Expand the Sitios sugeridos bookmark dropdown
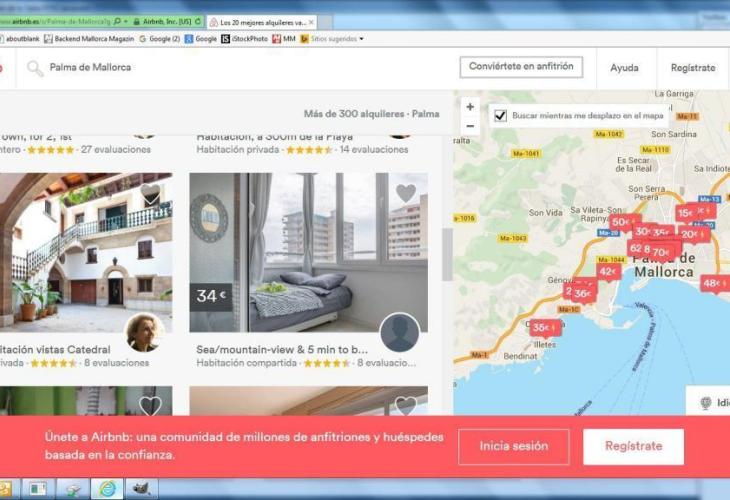 pyautogui.click(x=361, y=39)
